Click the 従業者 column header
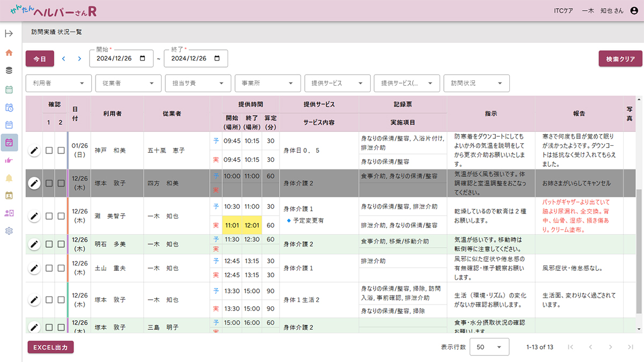 pos(172,114)
